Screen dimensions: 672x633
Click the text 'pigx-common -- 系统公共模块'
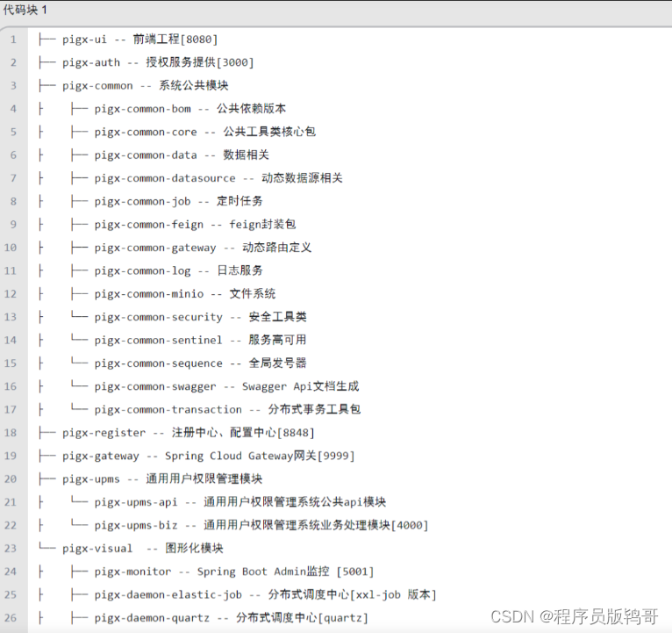coord(146,86)
